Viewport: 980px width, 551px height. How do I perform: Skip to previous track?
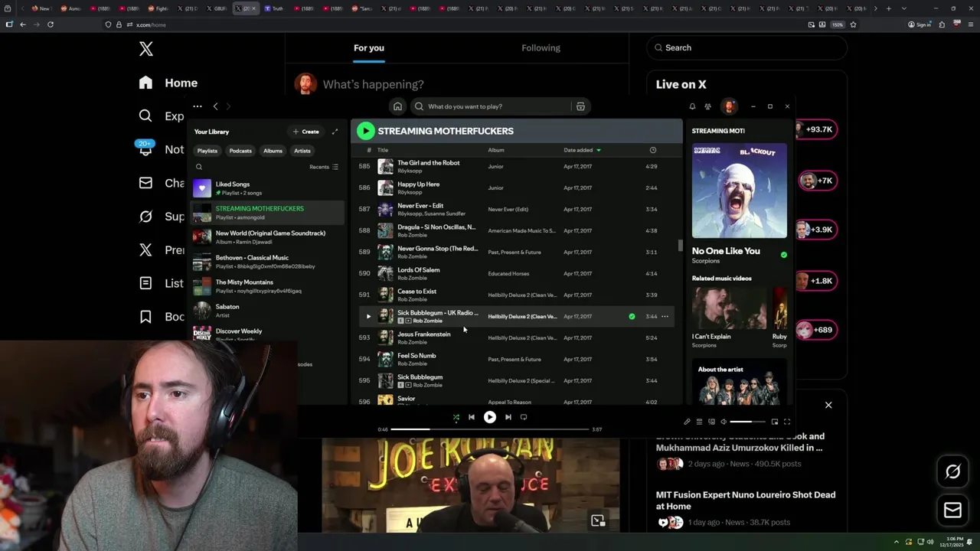(x=472, y=417)
